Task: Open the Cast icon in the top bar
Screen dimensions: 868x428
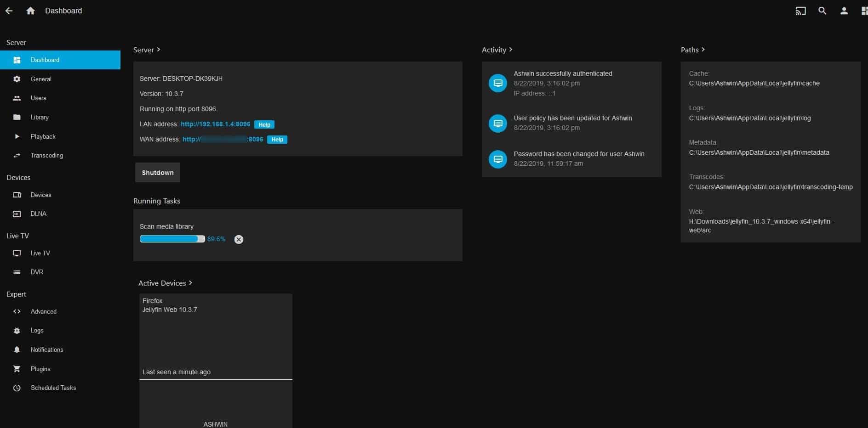Action: 800,11
